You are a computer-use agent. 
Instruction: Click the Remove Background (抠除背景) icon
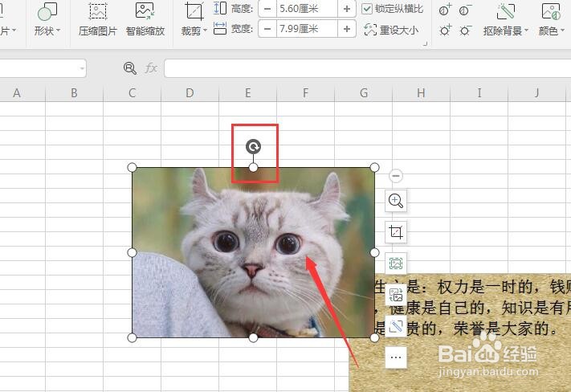point(505,11)
